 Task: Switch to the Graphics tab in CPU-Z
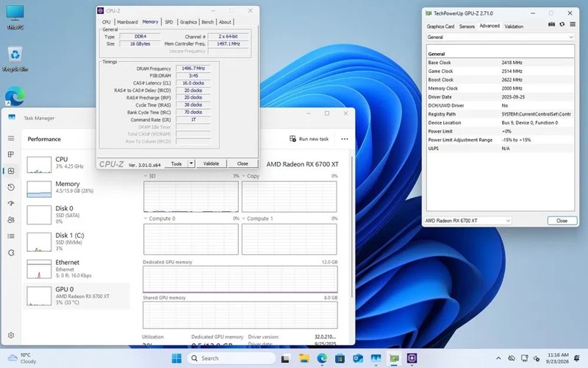(x=188, y=22)
